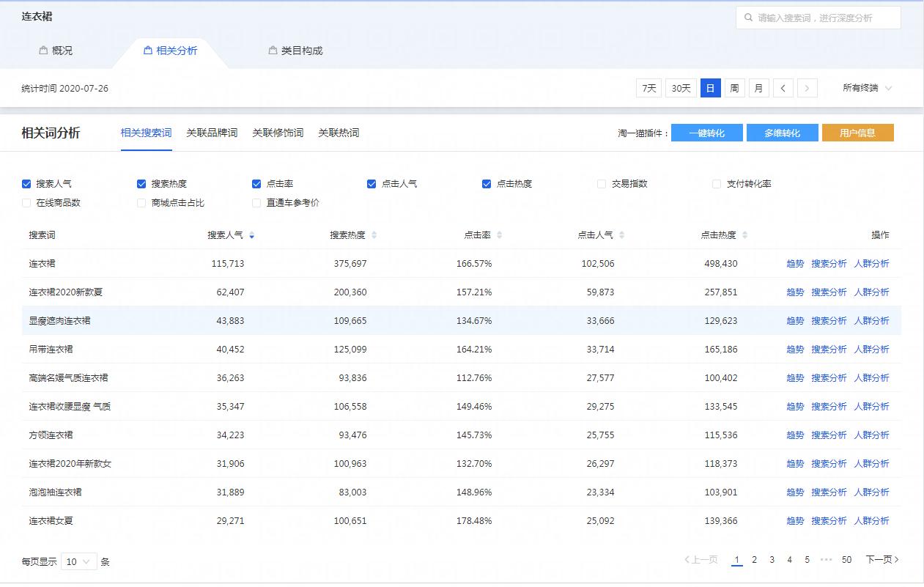Click the magnifier icon in the search box

click(748, 17)
